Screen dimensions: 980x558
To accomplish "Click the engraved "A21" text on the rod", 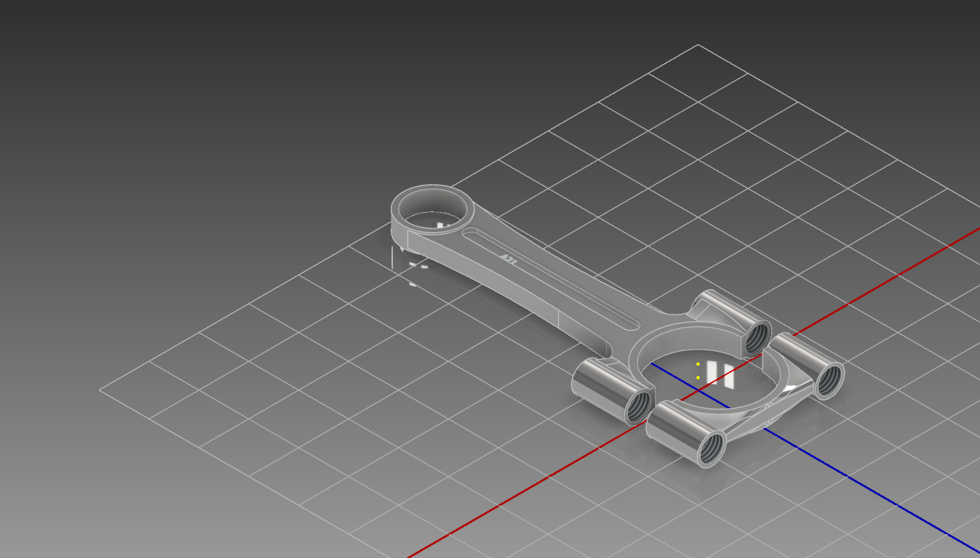I will click(508, 258).
